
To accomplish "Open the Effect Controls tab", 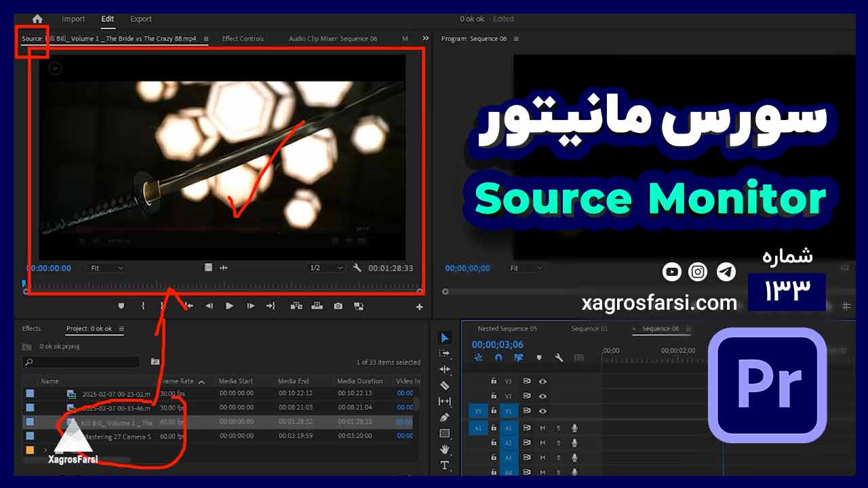I will 243,39.
